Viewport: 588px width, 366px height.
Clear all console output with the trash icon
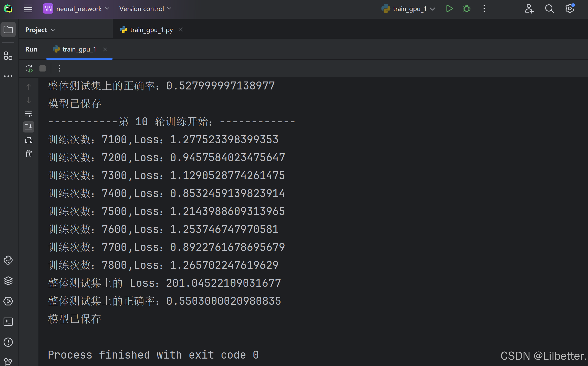pyautogui.click(x=29, y=154)
